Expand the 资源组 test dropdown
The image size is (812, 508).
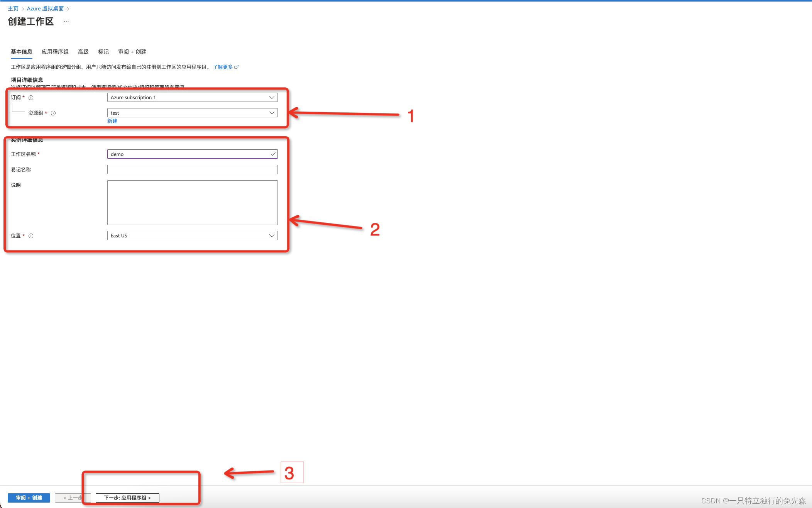coord(192,113)
